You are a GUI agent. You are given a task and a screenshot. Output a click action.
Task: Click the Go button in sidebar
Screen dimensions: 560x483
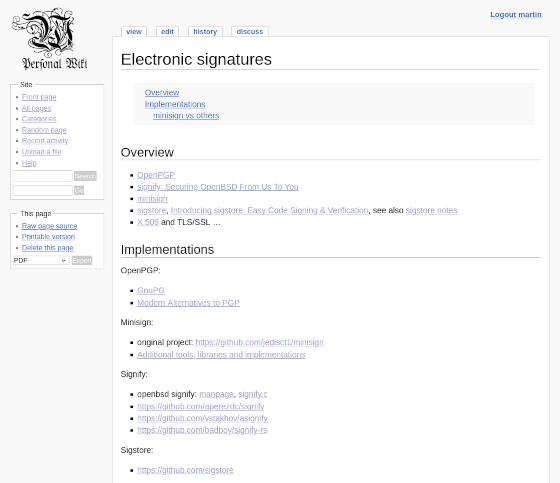(79, 191)
